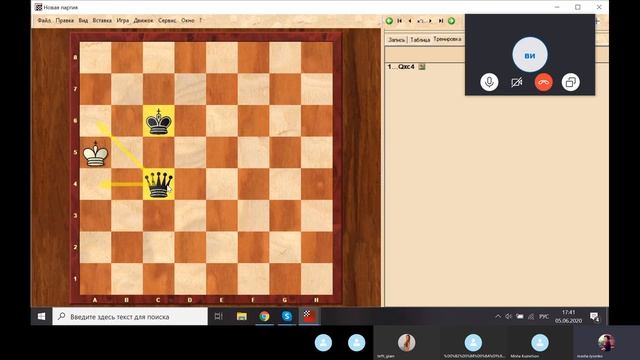This screenshot has width=640, height=360.
Task: Click the last participant photo on the right
Action: click(x=607, y=342)
